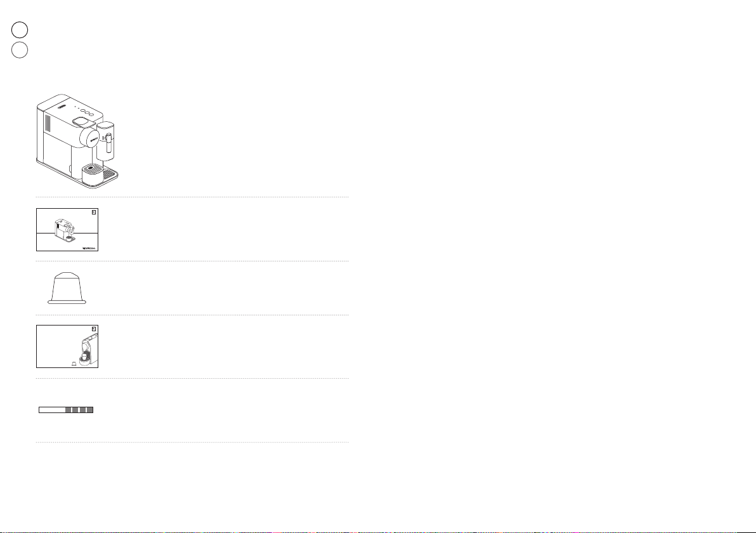This screenshot has width=756, height=533.
Task: Click the small oval brand badge on machine top
Action: click(x=62, y=107)
